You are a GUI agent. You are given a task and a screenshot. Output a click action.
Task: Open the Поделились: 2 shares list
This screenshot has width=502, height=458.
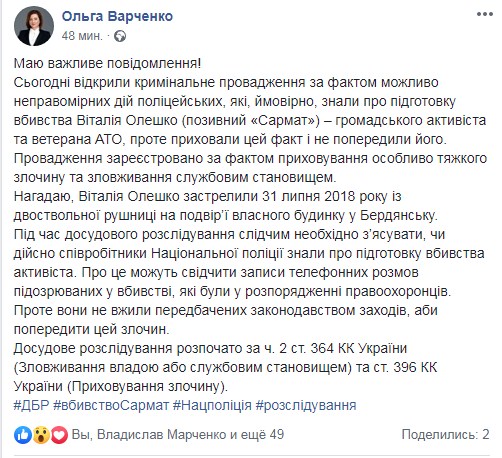445,434
